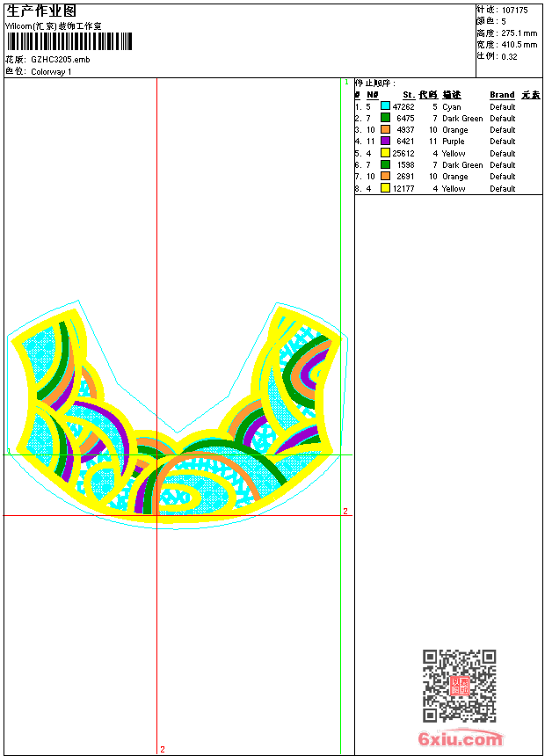Click the Yellow swatch in row 5
This screenshot has height=756, width=545.
[385, 153]
